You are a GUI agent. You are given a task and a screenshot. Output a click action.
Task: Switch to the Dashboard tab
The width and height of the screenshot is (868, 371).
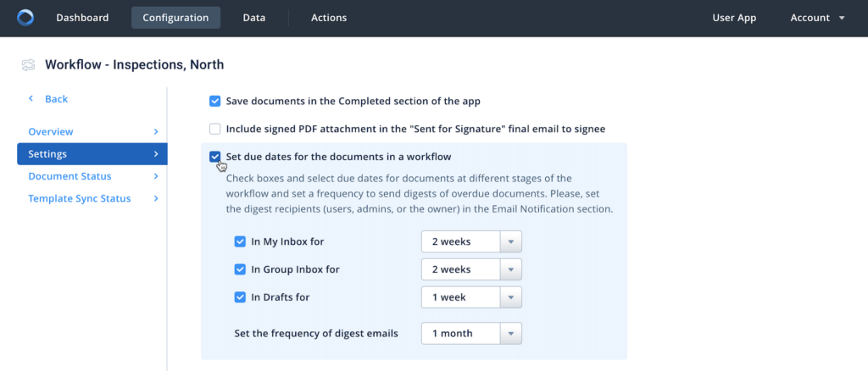click(x=82, y=18)
